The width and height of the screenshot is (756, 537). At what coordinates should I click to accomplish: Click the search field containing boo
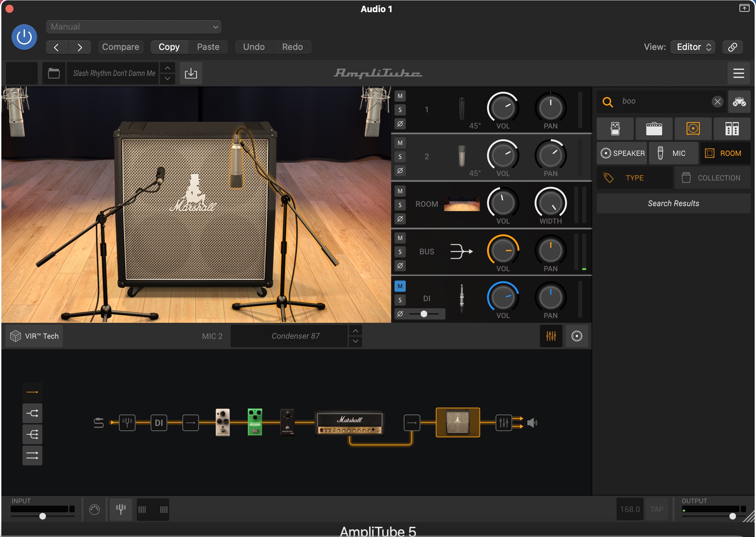pyautogui.click(x=661, y=101)
